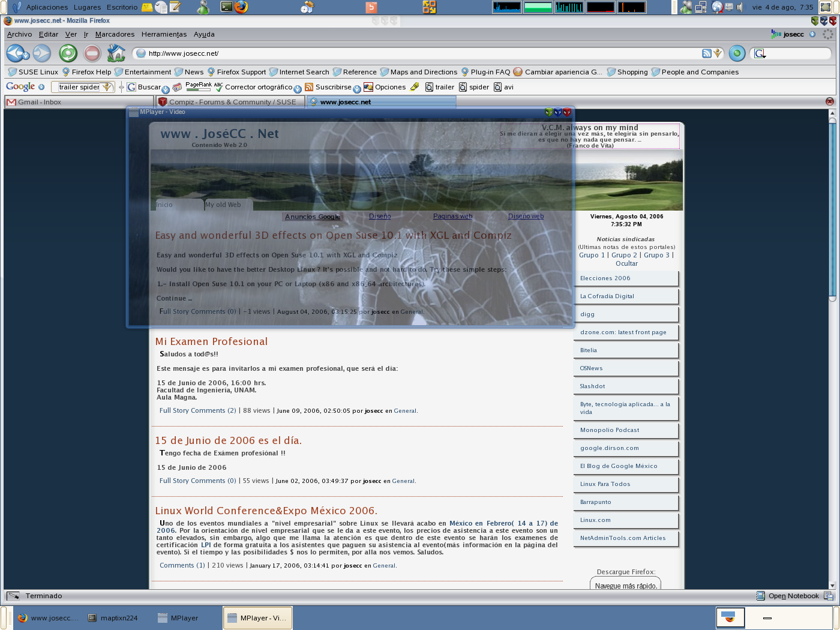Click the red Stop loading button
Image resolution: width=840 pixels, height=630 pixels.
pos(92,53)
